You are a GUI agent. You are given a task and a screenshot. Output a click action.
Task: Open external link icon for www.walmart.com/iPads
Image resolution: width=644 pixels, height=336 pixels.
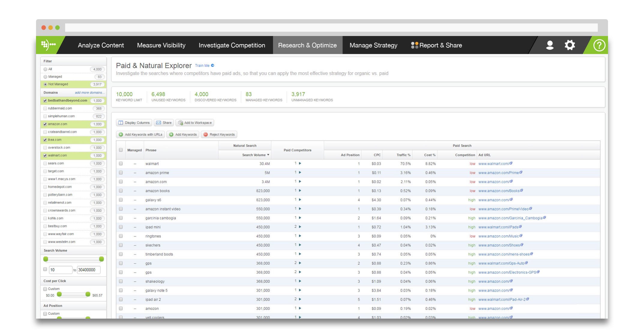point(520,226)
